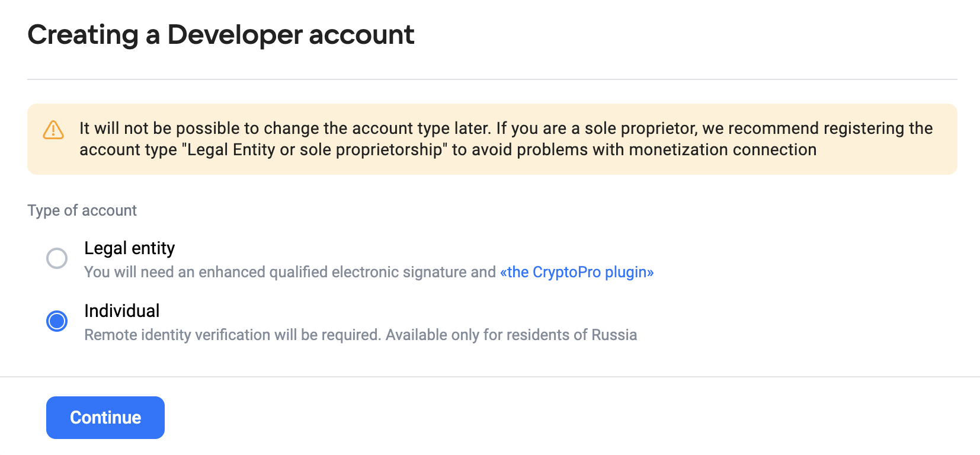Select the Legal entity radio button

57,258
